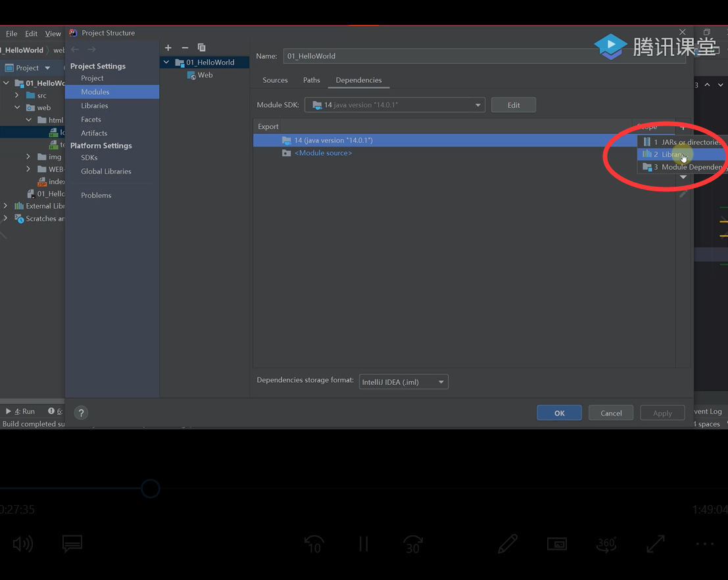Viewport: 728px width, 580px height.
Task: Activate the 360 rotation icon
Action: pyautogui.click(x=606, y=544)
